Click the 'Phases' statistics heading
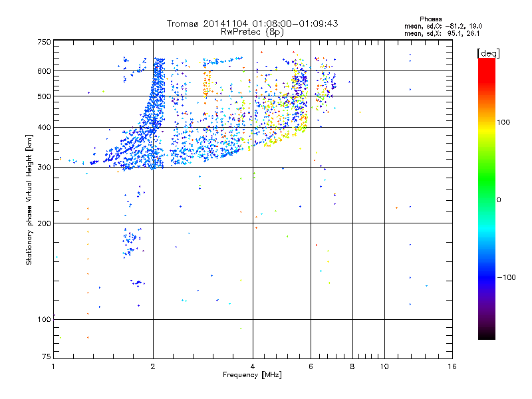 point(430,19)
